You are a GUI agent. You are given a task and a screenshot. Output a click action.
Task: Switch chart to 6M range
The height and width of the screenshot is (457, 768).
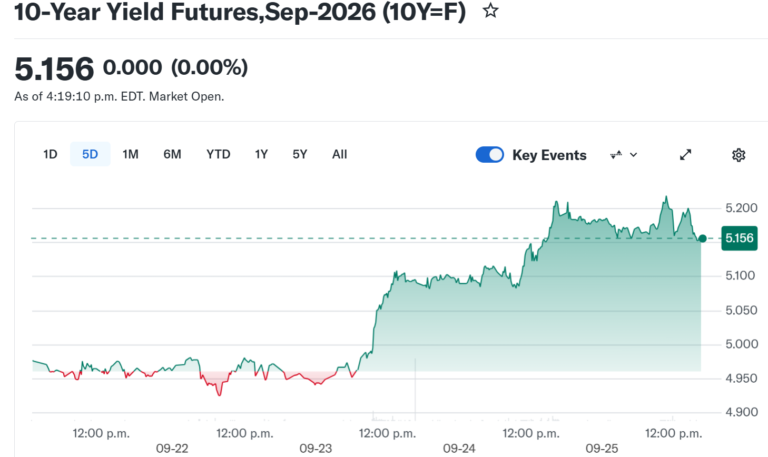click(172, 154)
